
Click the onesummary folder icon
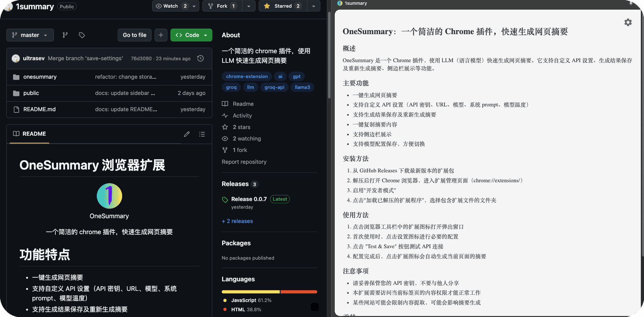pyautogui.click(x=16, y=77)
